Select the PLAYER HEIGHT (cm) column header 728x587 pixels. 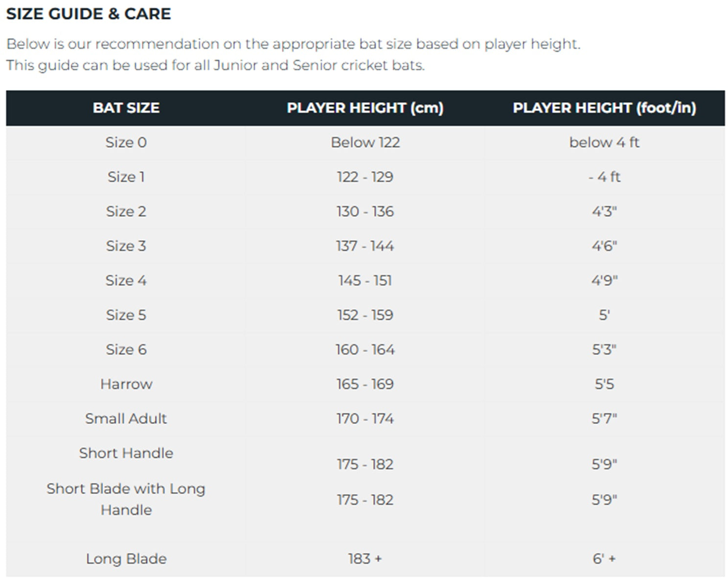[x=365, y=108]
